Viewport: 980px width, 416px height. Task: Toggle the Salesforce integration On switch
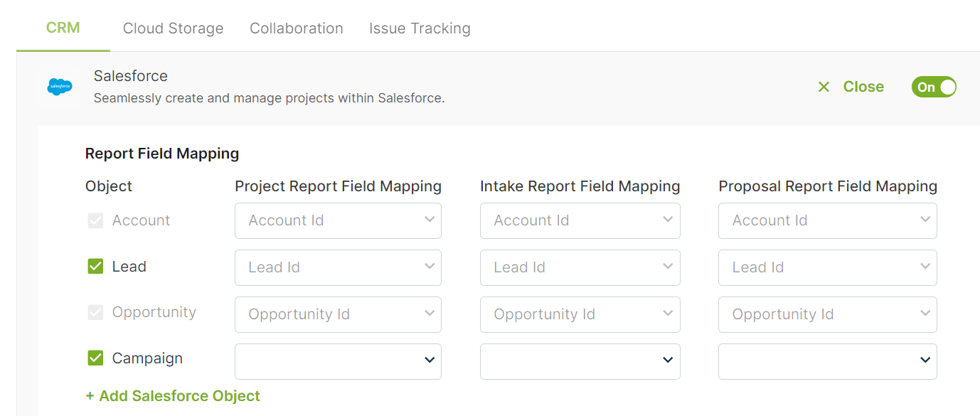tap(934, 87)
